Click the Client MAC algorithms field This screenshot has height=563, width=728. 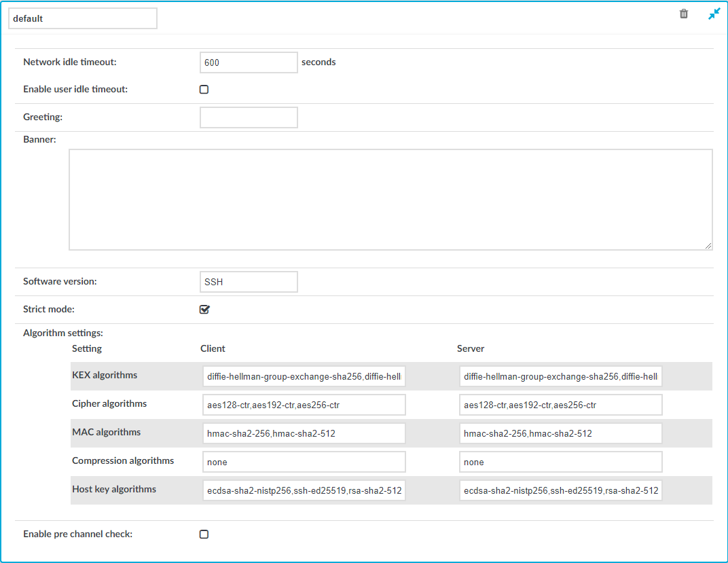[304, 433]
